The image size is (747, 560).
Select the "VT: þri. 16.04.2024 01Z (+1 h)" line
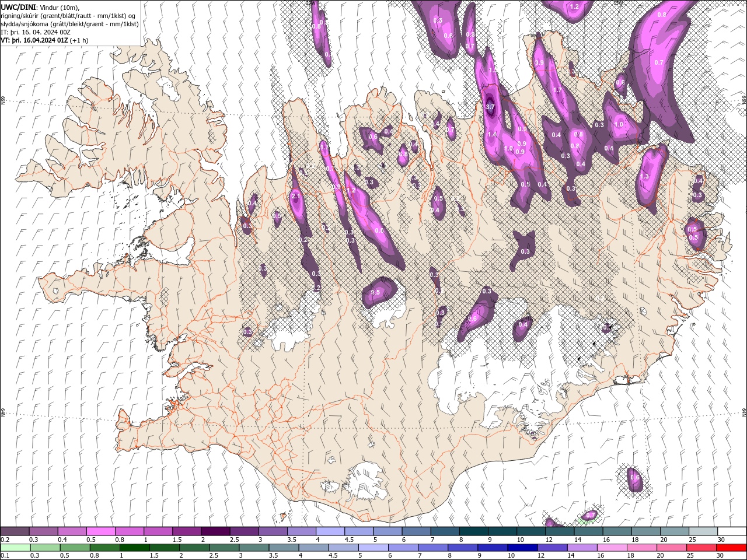[x=45, y=40]
